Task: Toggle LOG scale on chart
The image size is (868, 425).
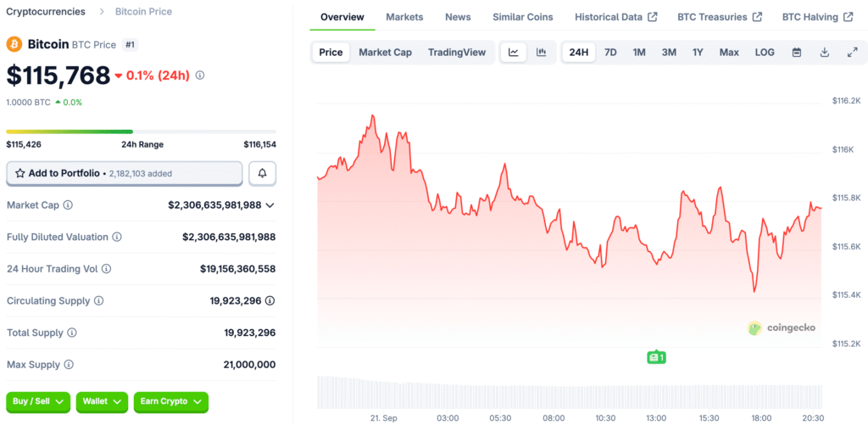Action: pyautogui.click(x=765, y=53)
